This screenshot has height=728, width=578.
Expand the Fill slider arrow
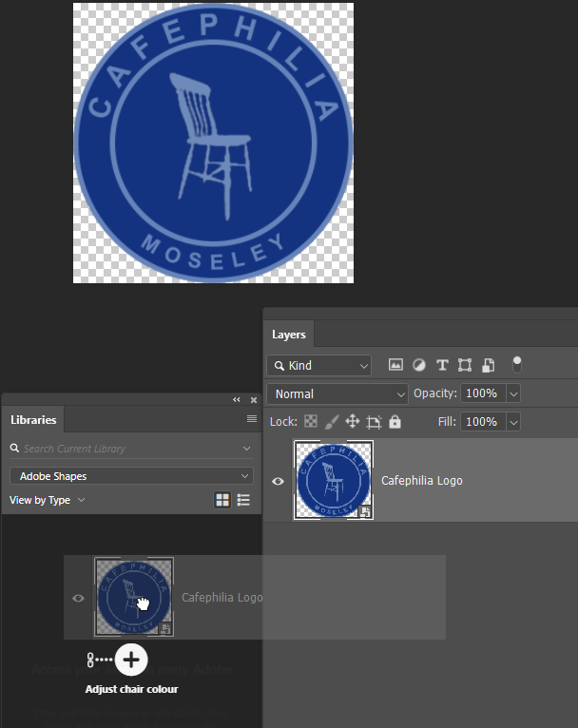[x=513, y=422]
